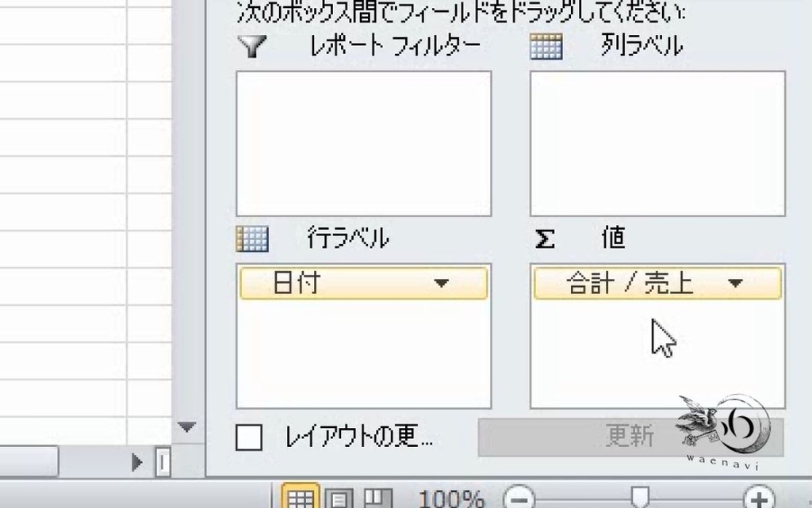Open dropdown arrow of 合計 / 売上 field
Screen dimensions: 812x508
735,283
